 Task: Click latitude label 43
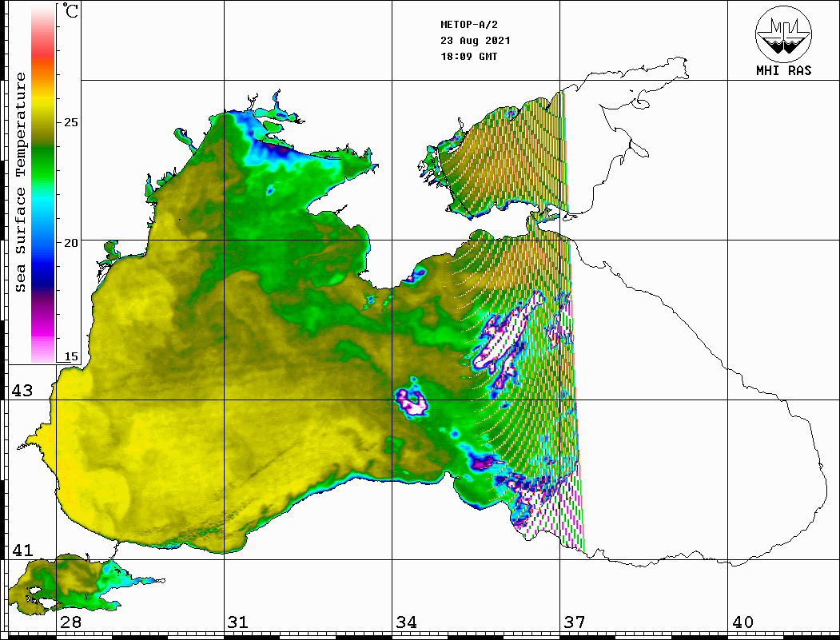(x=22, y=391)
